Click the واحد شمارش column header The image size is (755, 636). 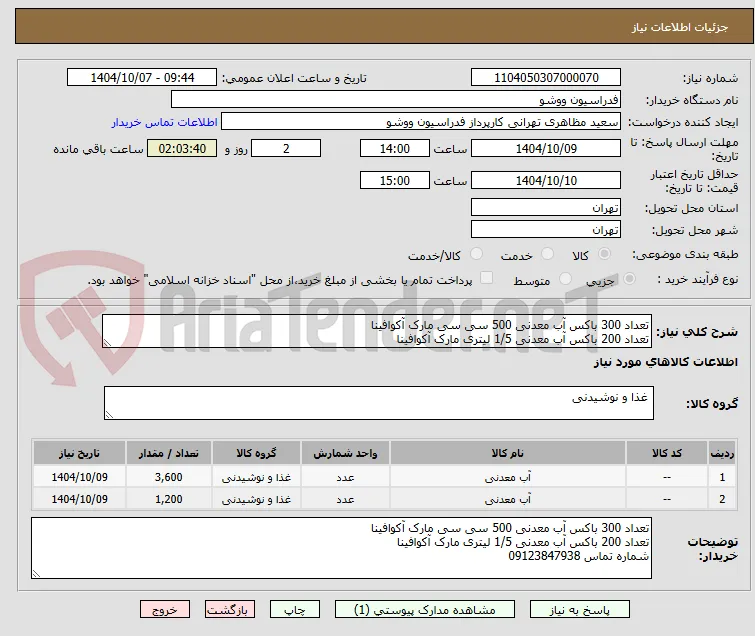point(346,453)
